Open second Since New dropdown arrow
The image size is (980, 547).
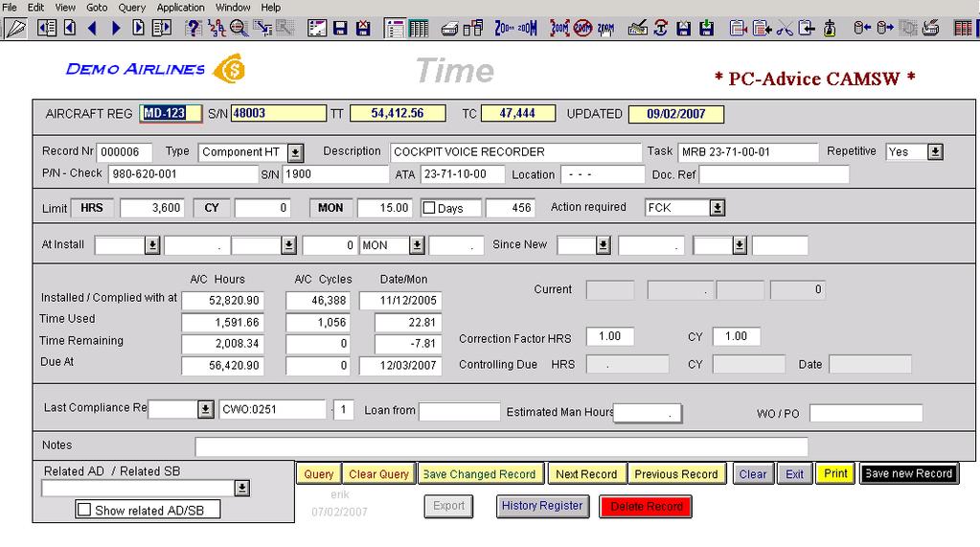click(x=740, y=245)
